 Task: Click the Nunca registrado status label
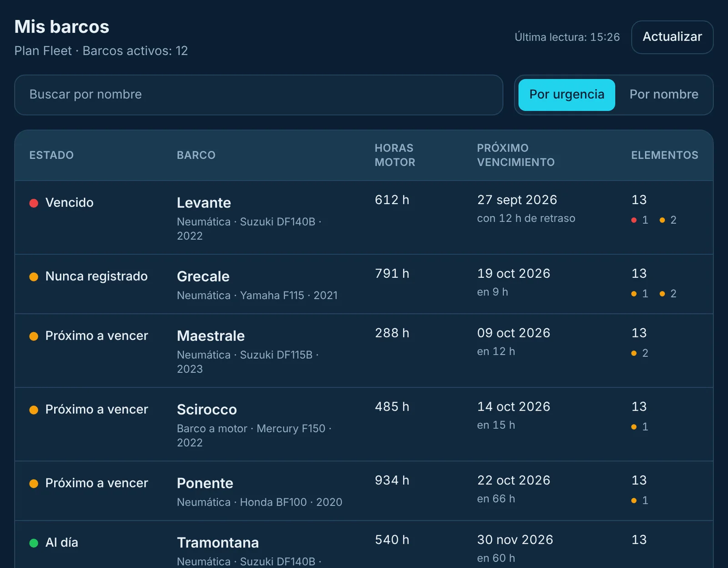[96, 276]
